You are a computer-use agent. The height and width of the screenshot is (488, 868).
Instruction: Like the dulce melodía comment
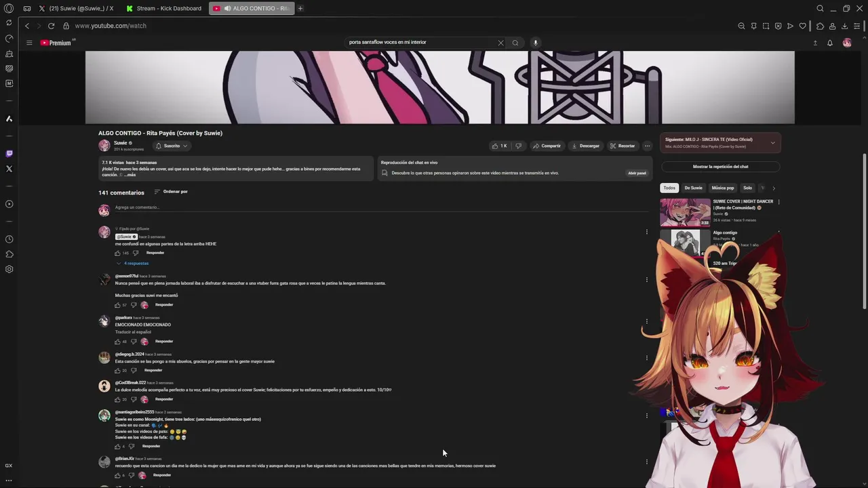(117, 399)
